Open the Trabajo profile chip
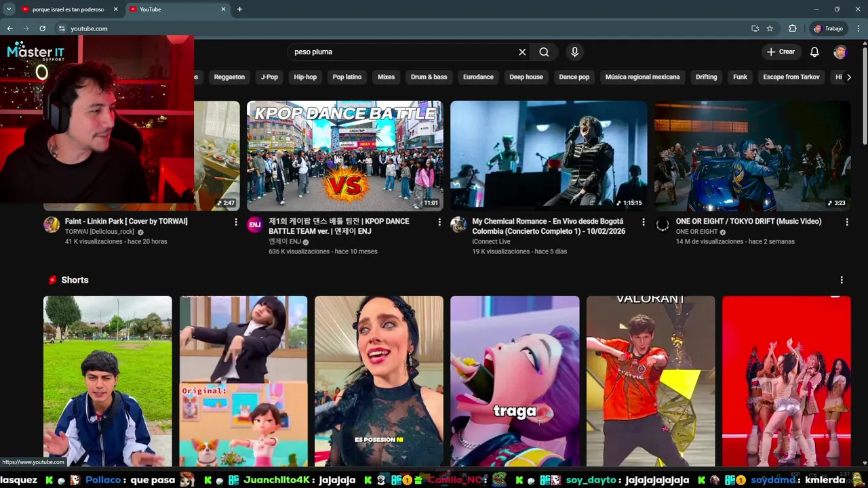 pyautogui.click(x=828, y=28)
